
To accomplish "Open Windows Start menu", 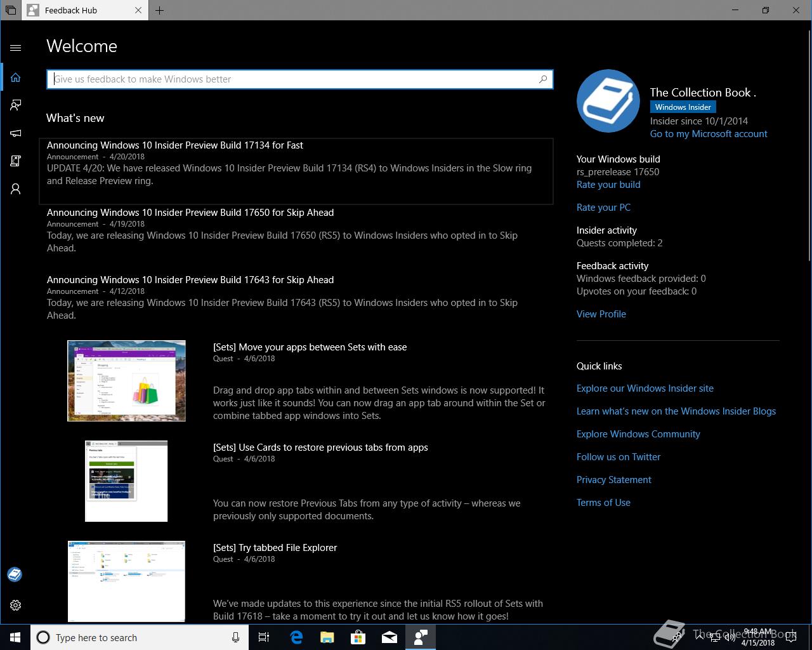I will [x=15, y=637].
